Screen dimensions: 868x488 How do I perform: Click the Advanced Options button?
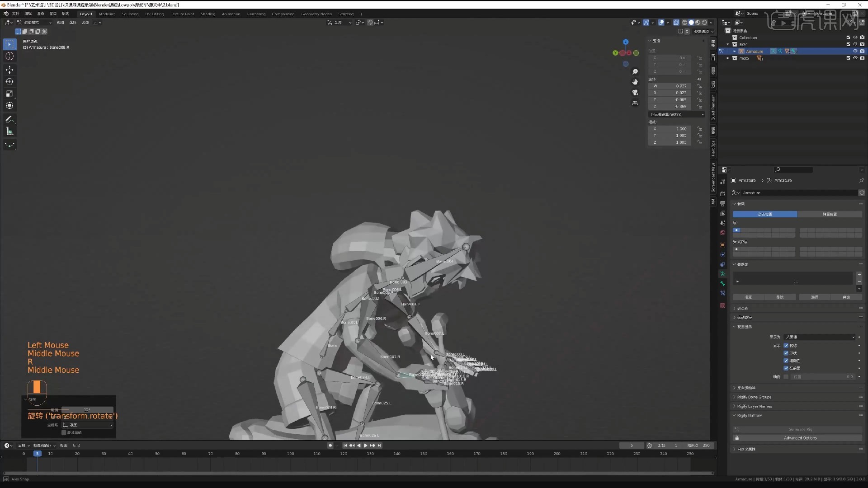pyautogui.click(x=800, y=438)
